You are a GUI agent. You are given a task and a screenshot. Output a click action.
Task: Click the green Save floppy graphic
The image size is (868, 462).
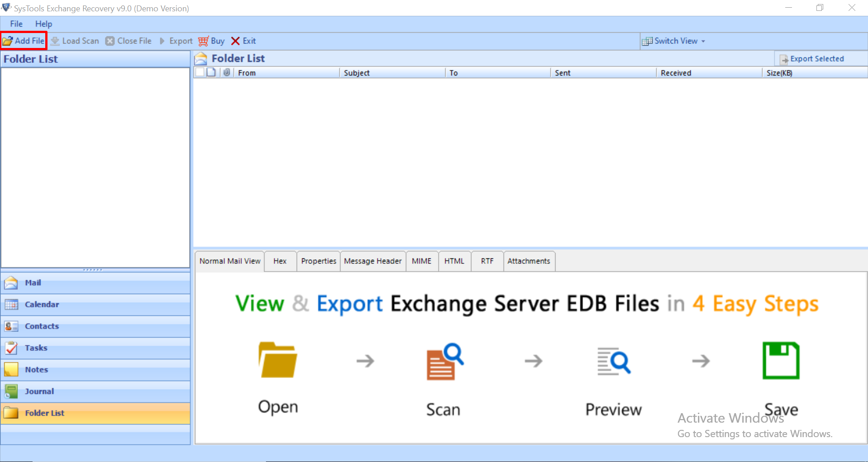coord(781,361)
